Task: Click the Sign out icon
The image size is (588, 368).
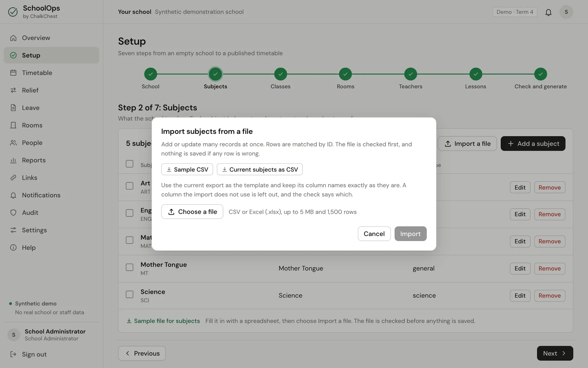Action: pos(13,354)
